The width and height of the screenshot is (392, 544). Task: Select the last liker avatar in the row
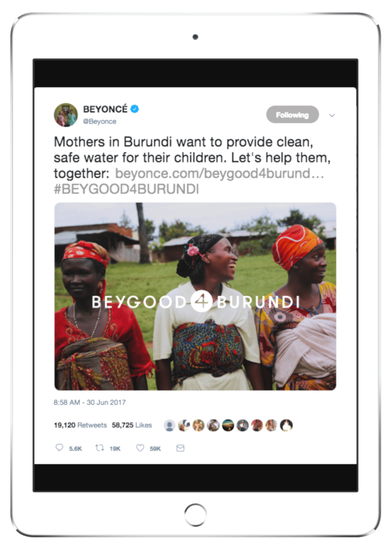[286, 425]
